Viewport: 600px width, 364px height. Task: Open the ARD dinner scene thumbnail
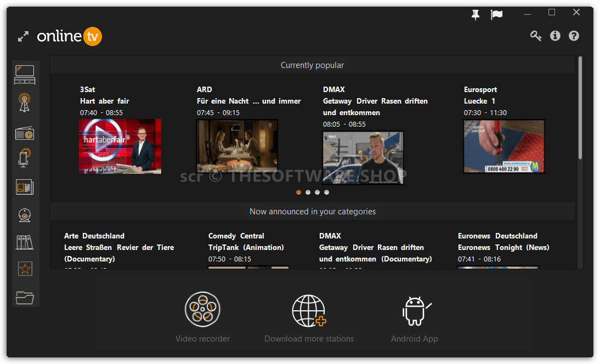[237, 146]
